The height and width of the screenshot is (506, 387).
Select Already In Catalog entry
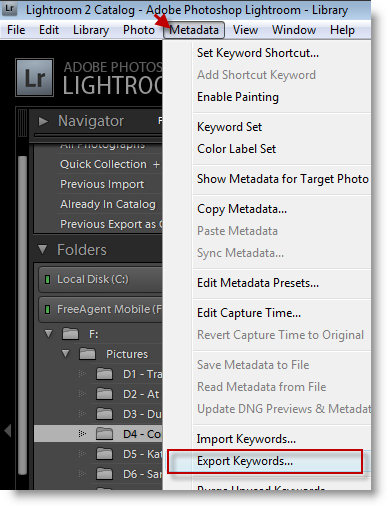(108, 204)
